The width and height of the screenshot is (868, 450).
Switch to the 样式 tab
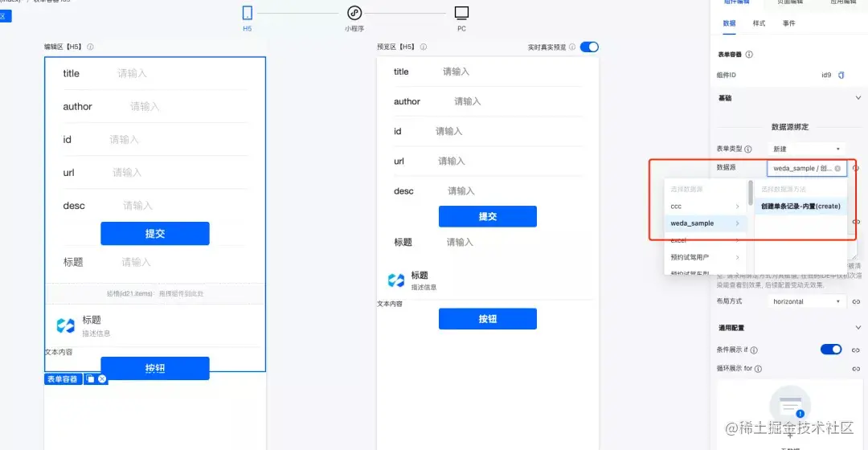click(759, 23)
